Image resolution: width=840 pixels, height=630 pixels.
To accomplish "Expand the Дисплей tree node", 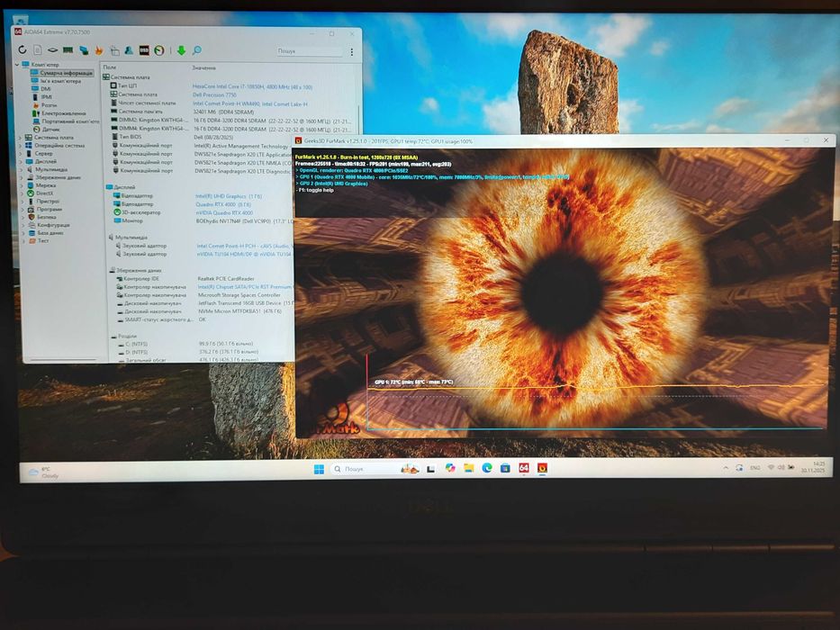I will [x=22, y=161].
